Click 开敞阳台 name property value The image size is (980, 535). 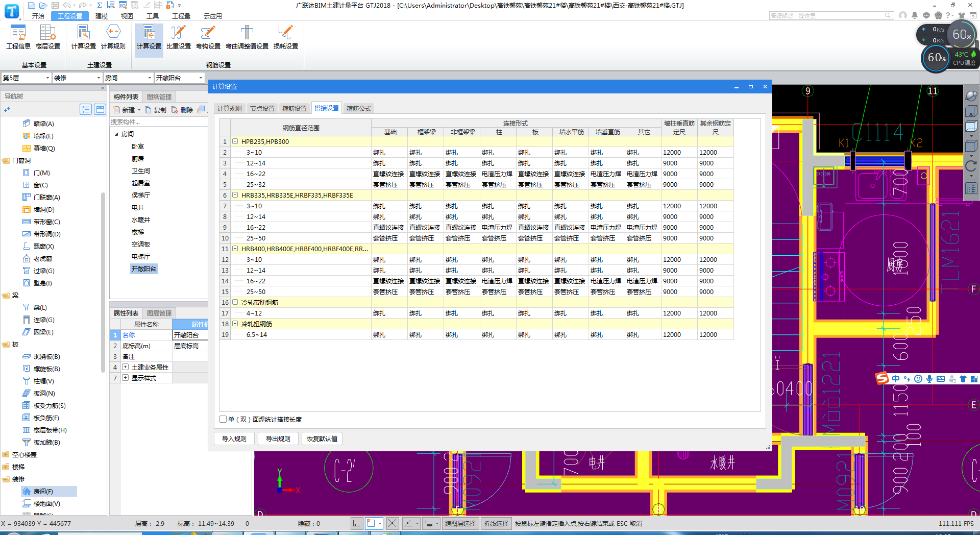(190, 335)
